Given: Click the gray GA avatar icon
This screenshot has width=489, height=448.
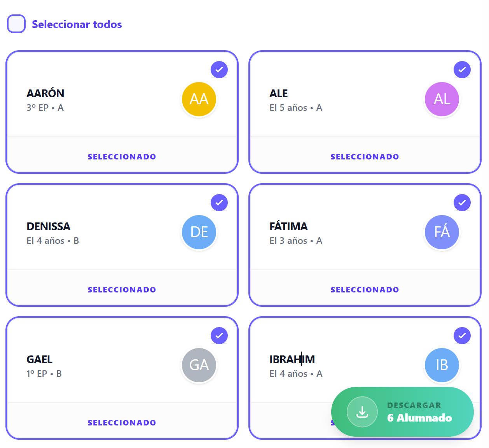Looking at the screenshot, I should pyautogui.click(x=199, y=365).
